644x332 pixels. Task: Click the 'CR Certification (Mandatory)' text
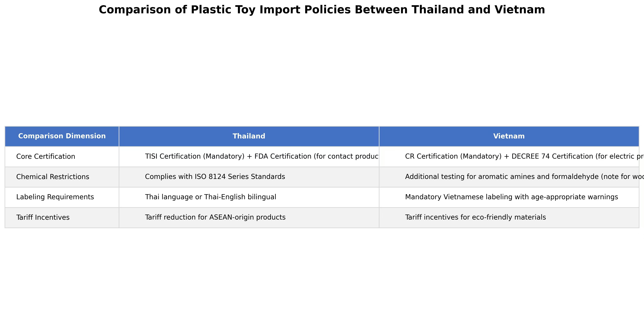[x=453, y=156]
